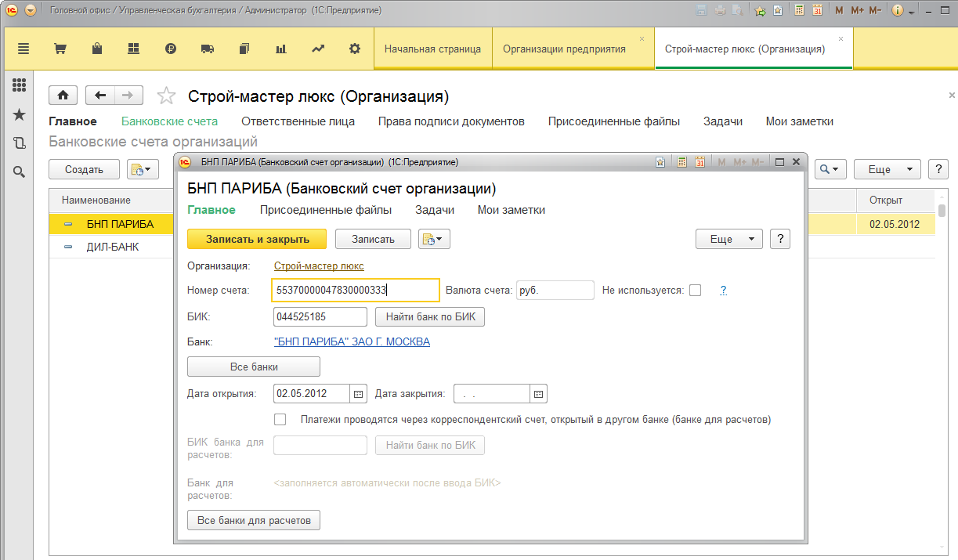Click the 'Номер счета' input field
This screenshot has width=958, height=560.
[356, 291]
